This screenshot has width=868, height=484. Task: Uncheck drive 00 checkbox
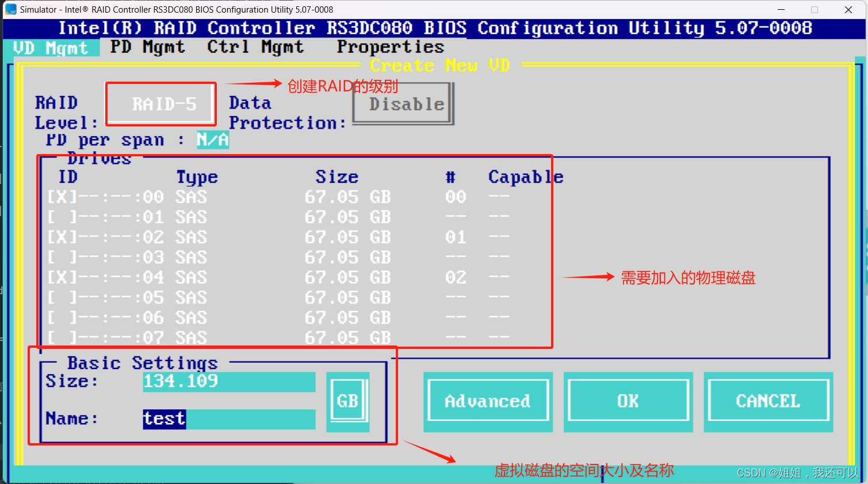click(62, 197)
